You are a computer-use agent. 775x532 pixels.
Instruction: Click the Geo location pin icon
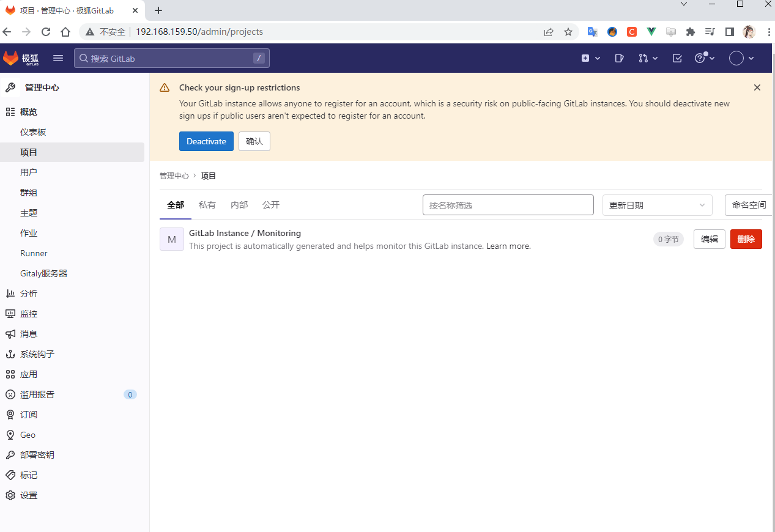10,435
